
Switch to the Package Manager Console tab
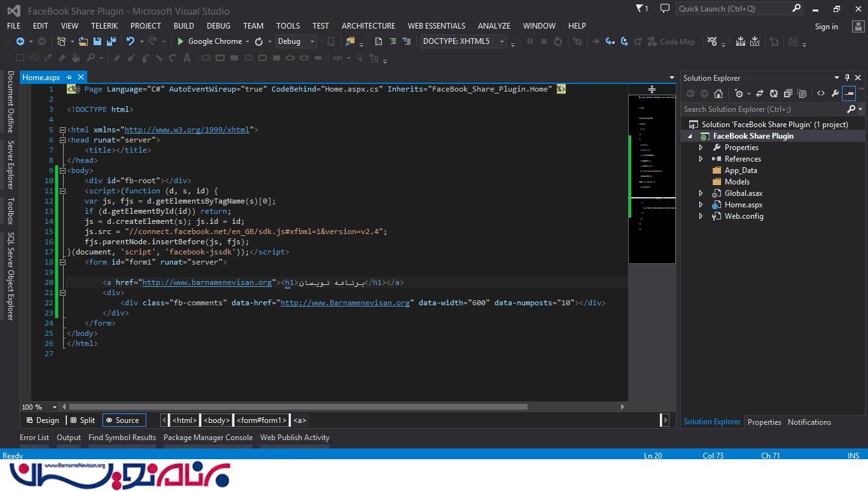pos(207,438)
